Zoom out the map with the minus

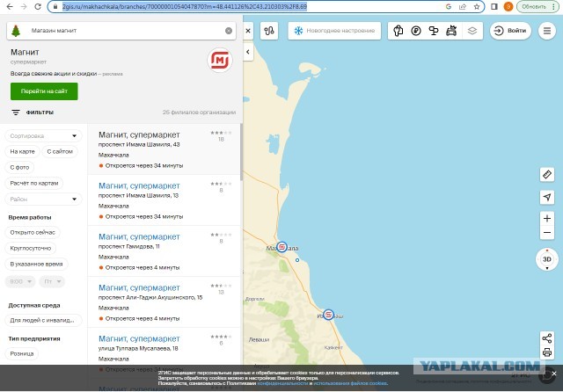547,232
